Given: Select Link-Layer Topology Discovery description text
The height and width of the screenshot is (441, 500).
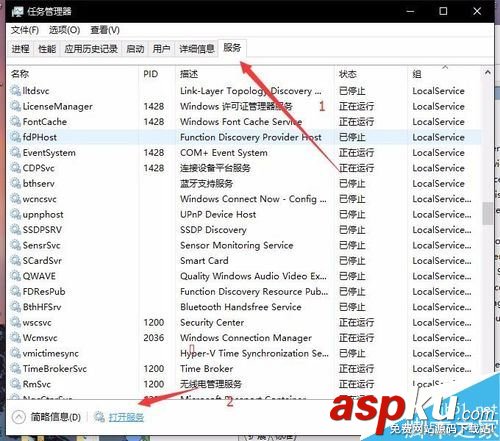Looking at the screenshot, I should coord(251,91).
